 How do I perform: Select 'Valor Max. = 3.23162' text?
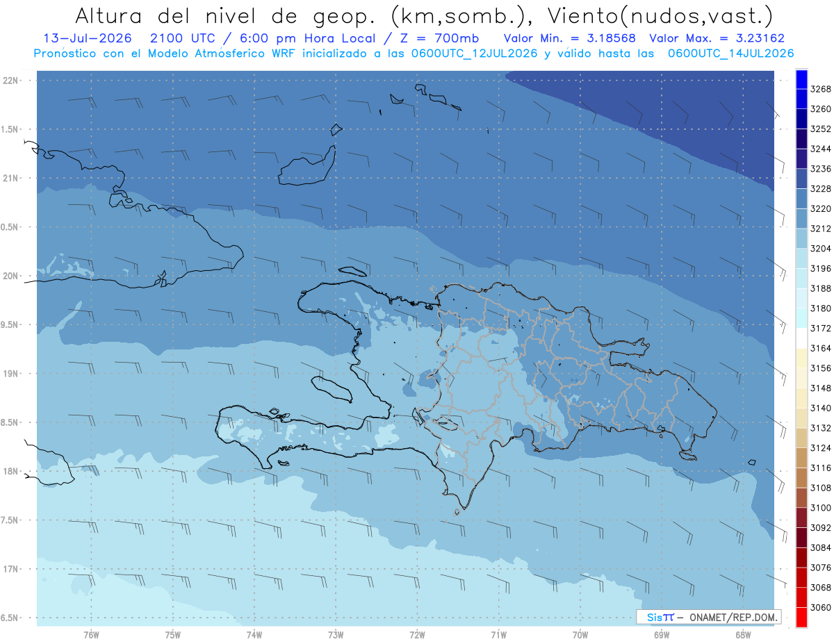click(x=717, y=38)
